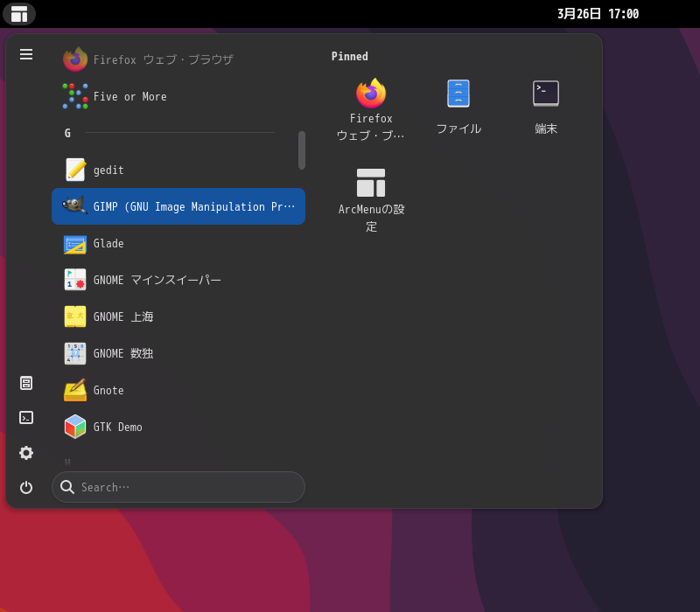Click the Five or More game icon
The height and width of the screenshot is (612, 700).
75,96
